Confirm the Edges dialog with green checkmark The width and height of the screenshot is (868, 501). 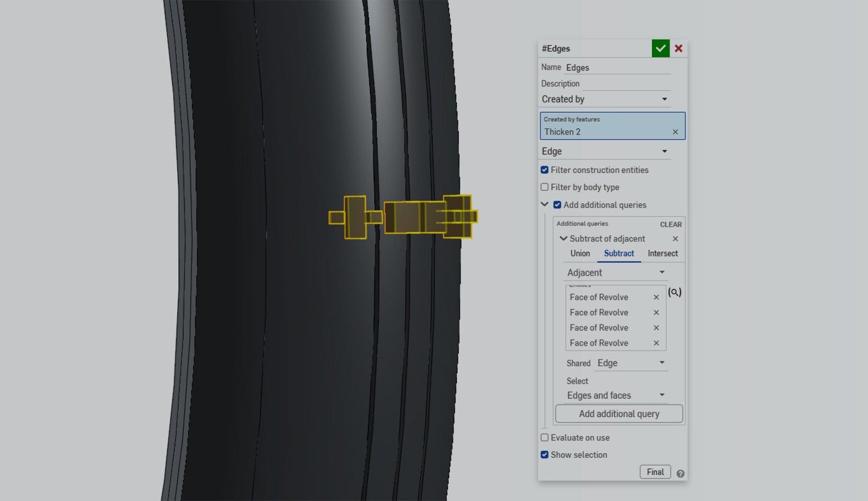pos(661,48)
